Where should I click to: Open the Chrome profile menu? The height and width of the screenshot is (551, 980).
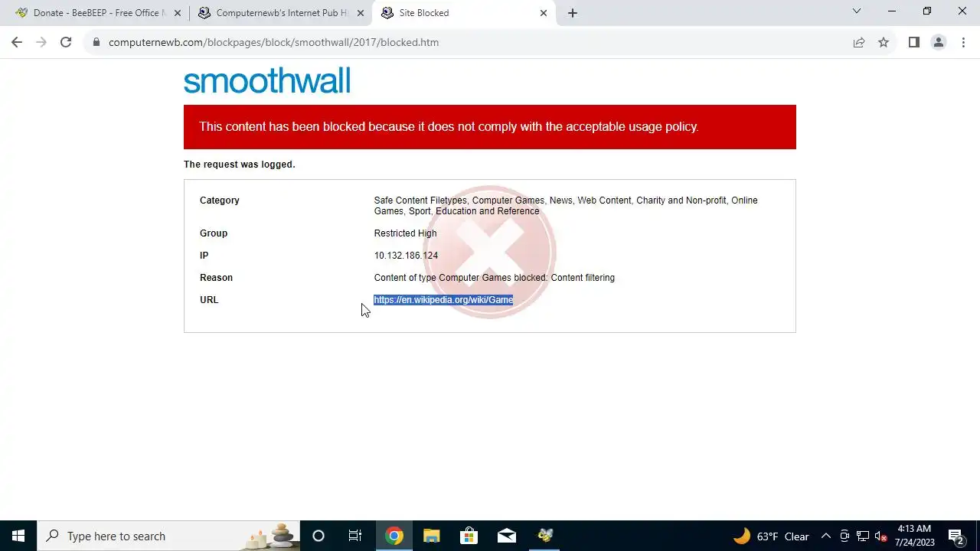(x=938, y=42)
